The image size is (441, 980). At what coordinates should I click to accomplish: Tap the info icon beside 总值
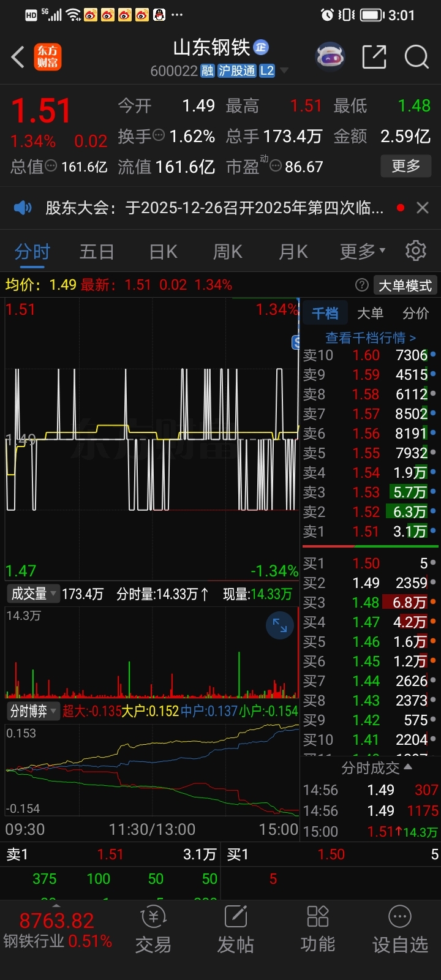[51, 166]
